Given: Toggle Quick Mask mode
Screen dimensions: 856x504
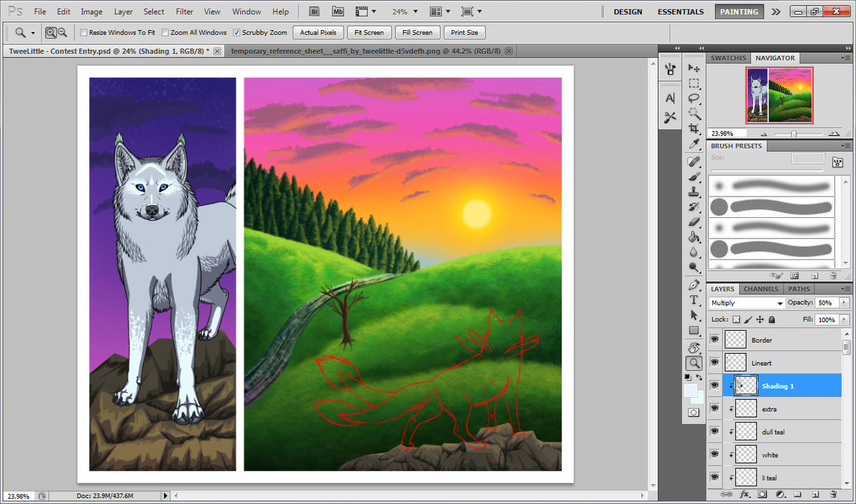Looking at the screenshot, I should (x=694, y=412).
